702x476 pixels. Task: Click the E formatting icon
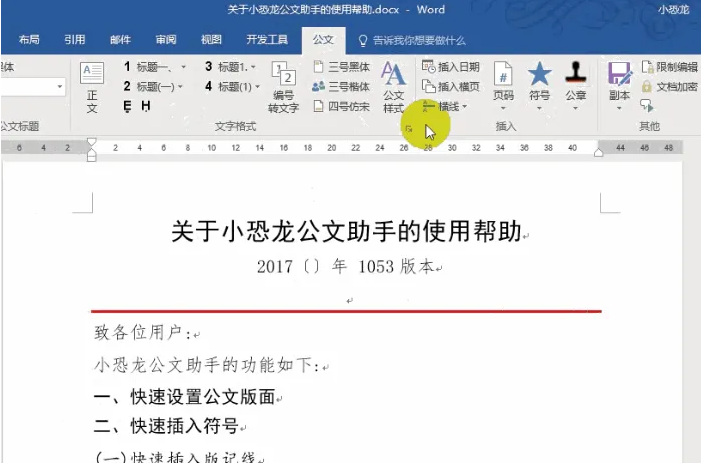[128, 106]
